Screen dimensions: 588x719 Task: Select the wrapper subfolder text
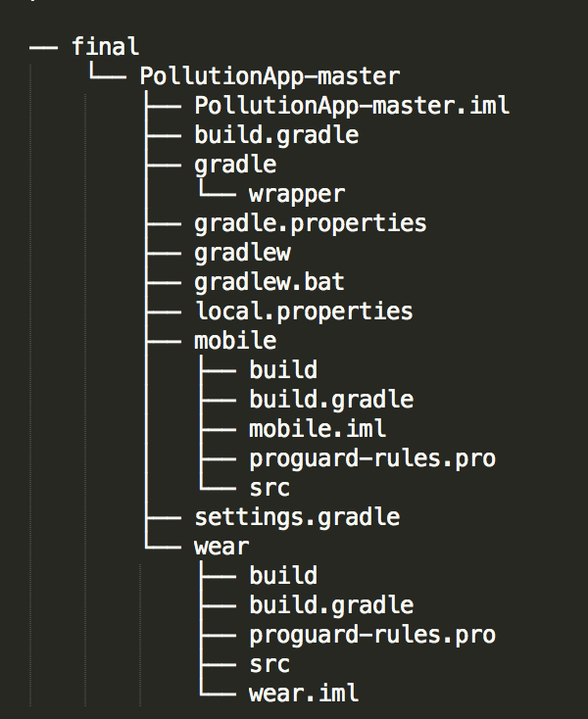297,194
